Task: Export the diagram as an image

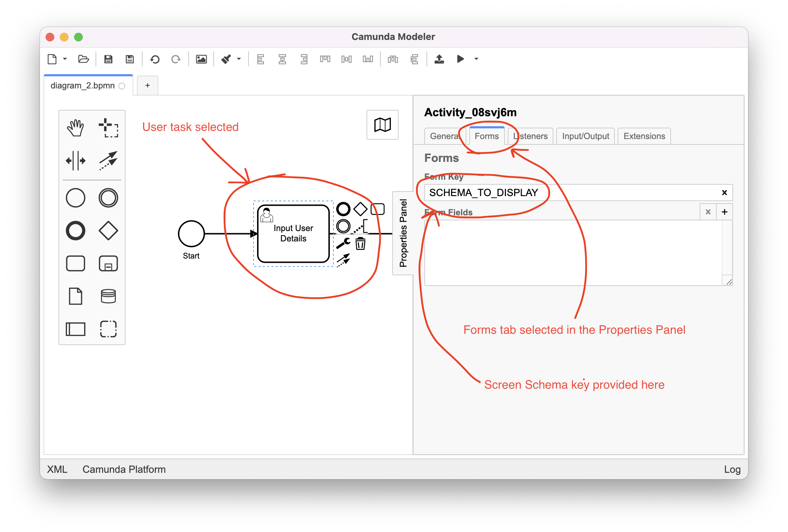Action: click(x=201, y=59)
